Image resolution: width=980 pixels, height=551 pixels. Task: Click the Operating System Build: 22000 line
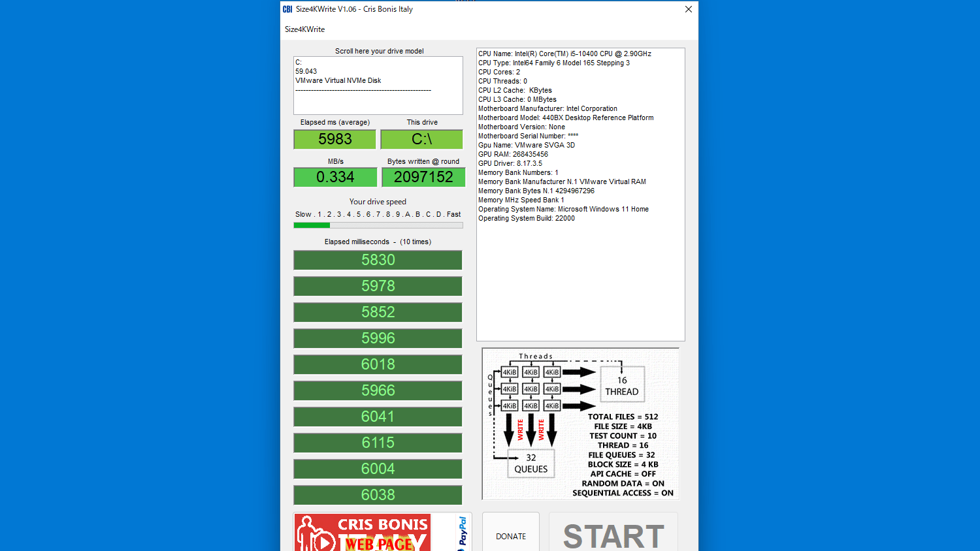(x=527, y=218)
